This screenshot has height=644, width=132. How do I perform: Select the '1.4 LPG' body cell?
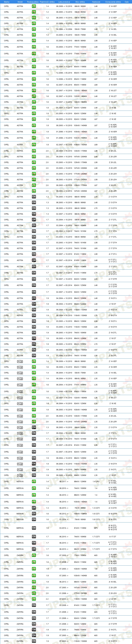(x=96, y=481)
